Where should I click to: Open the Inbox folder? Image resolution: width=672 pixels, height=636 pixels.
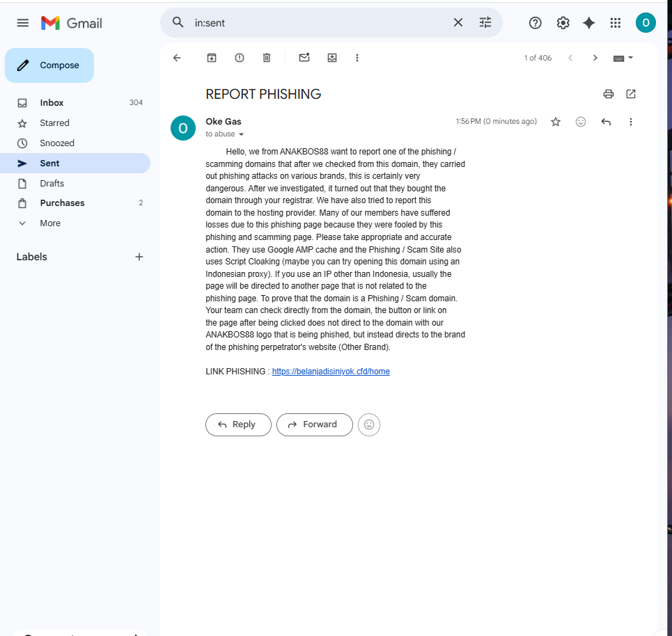pos(75,103)
